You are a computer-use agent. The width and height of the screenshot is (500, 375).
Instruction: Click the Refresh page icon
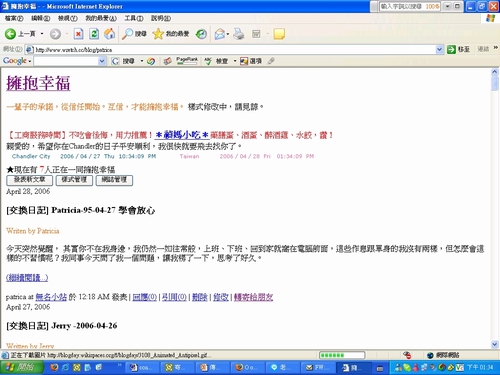[x=94, y=34]
